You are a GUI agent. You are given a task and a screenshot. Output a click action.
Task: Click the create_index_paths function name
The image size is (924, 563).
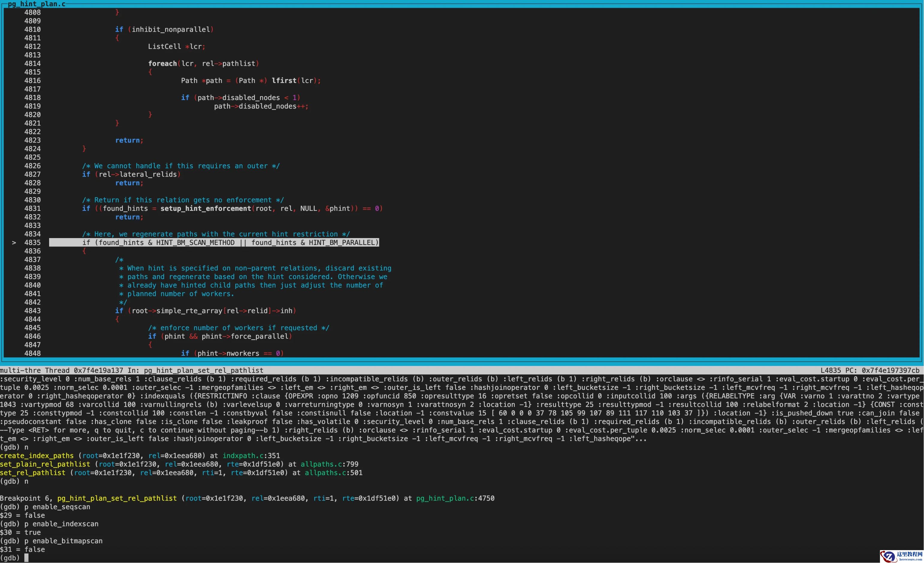(37, 455)
